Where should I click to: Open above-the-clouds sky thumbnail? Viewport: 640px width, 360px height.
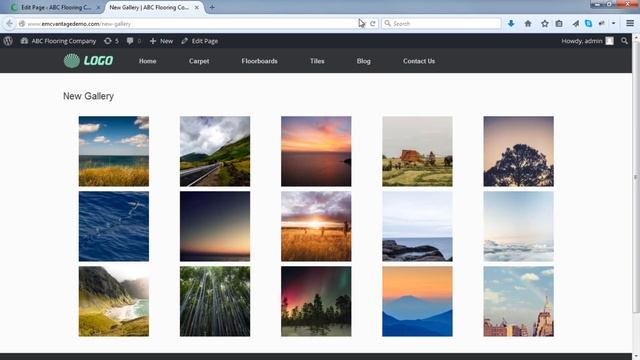pyautogui.click(x=519, y=227)
